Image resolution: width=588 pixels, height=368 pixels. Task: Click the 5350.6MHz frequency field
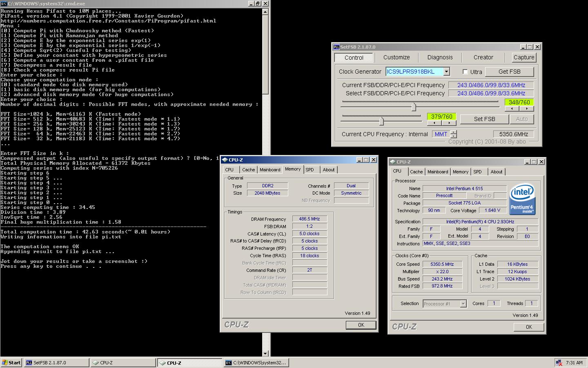pyautogui.click(x=514, y=134)
